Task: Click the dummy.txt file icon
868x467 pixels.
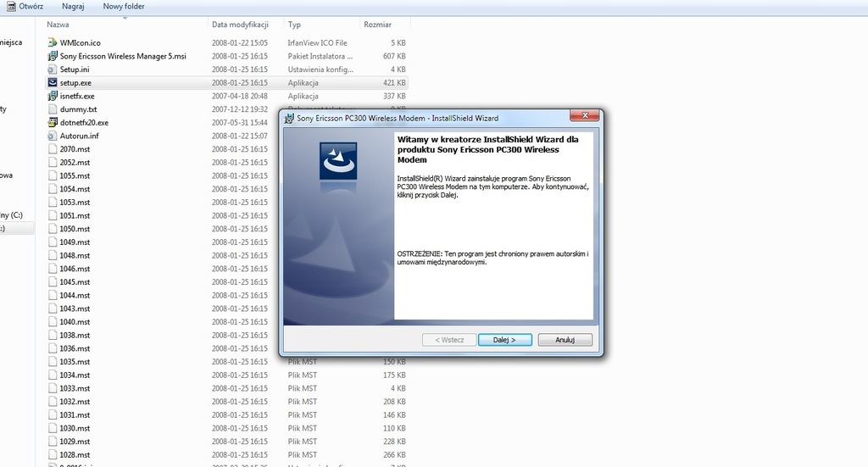Action: (x=52, y=109)
